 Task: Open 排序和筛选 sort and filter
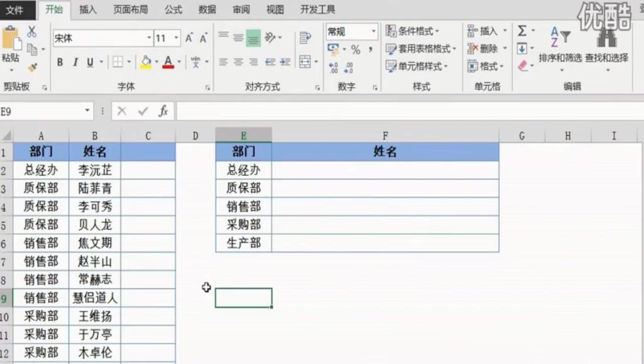tap(560, 48)
